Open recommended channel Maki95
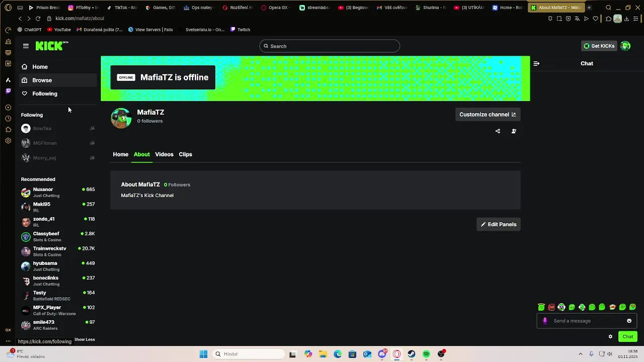This screenshot has height=362, width=644. click(x=58, y=207)
